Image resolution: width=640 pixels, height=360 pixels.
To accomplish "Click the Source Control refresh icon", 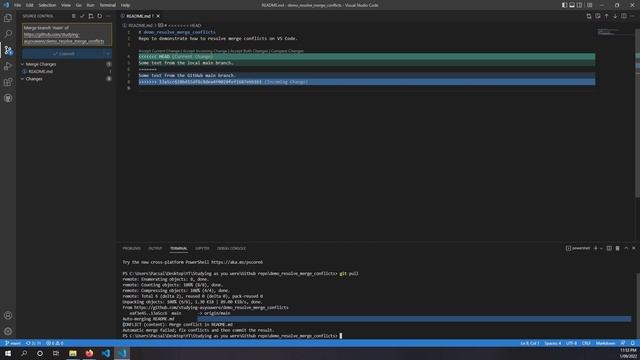I will tap(100, 16).
